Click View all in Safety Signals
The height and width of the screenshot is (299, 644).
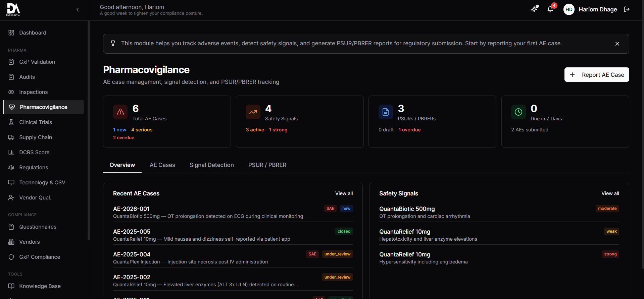[610, 193]
